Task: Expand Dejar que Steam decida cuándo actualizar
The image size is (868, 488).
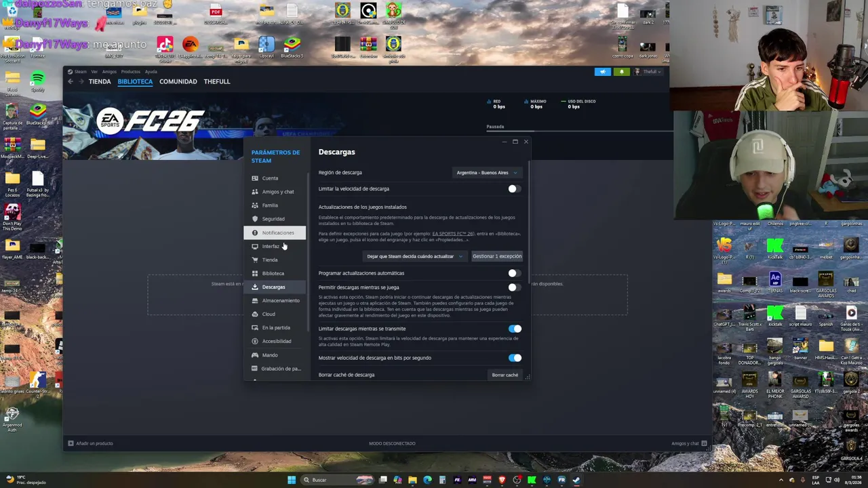Action: (x=415, y=256)
